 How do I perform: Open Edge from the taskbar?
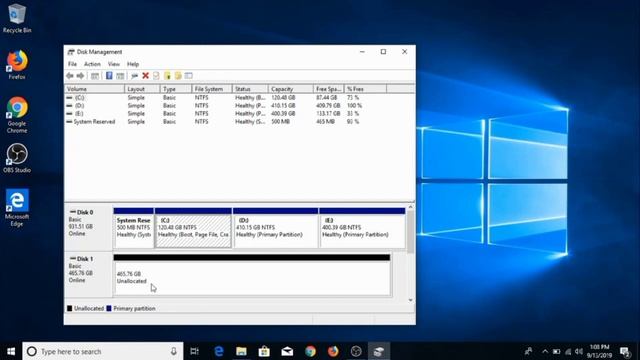pyautogui.click(x=219, y=351)
